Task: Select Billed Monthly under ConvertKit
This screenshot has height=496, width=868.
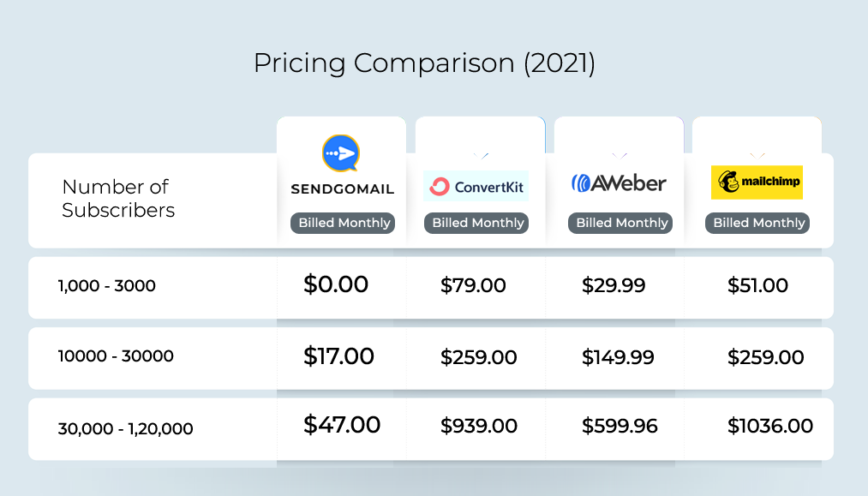Action: [x=476, y=223]
